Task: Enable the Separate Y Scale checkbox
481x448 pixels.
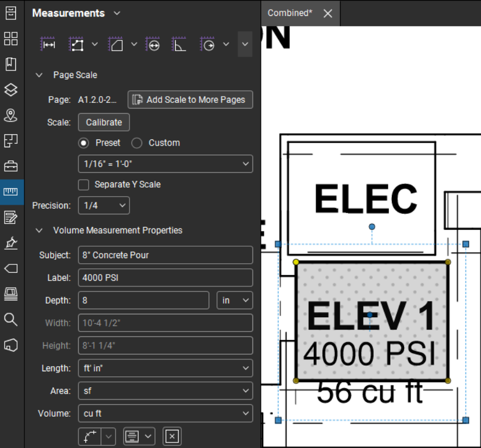Action: tap(83, 184)
